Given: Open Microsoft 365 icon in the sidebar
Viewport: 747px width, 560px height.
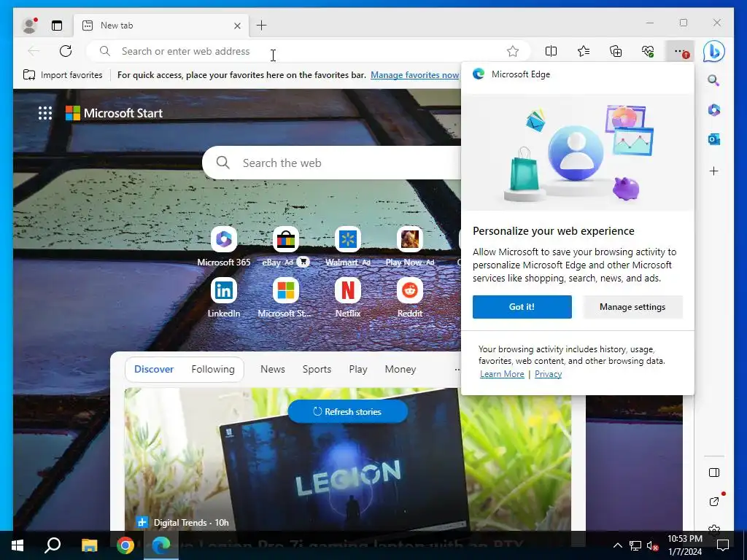Looking at the screenshot, I should tap(713, 110).
